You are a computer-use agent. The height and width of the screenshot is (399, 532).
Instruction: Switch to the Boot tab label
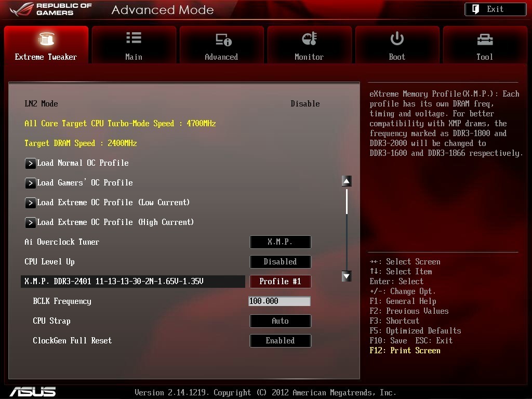point(397,57)
